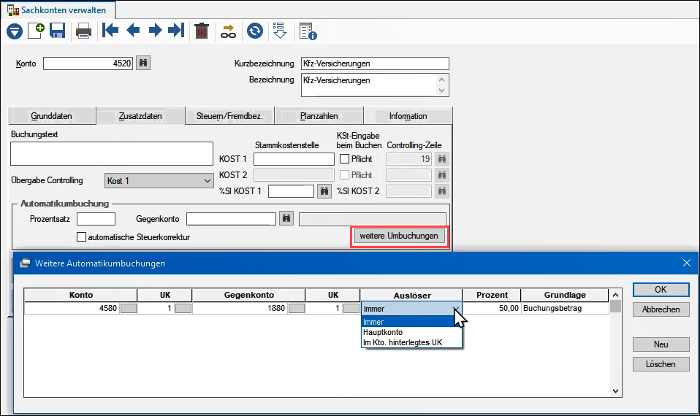Click the Buchungstext input box
700x416 pixels.
(112, 154)
